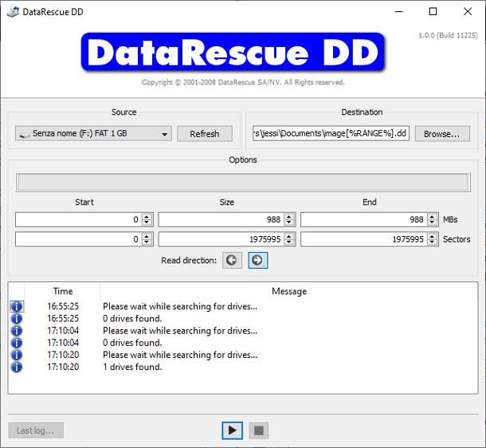Click the Message column header
Screen dimensions: 486x448
pyautogui.click(x=289, y=291)
